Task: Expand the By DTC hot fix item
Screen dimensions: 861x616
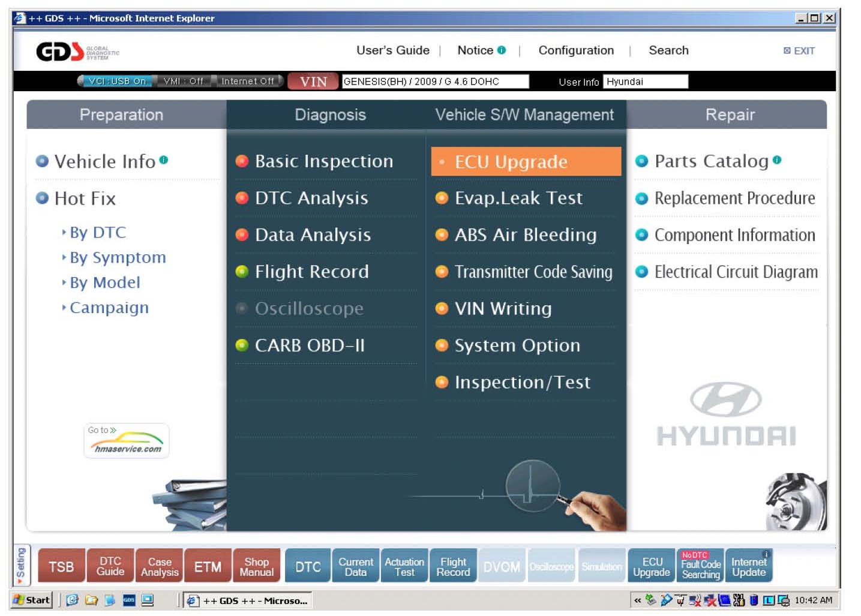Action: (x=97, y=233)
